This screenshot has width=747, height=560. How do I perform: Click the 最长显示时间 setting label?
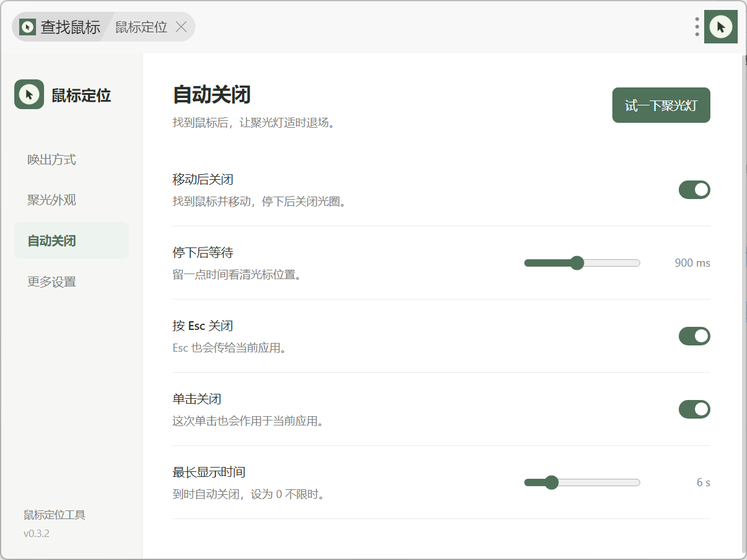(x=209, y=473)
